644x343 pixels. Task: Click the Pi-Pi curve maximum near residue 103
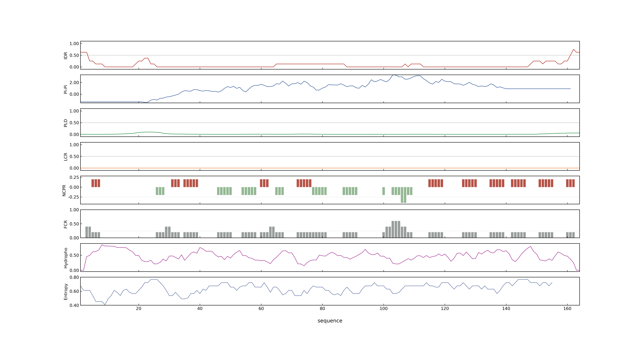click(393, 75)
